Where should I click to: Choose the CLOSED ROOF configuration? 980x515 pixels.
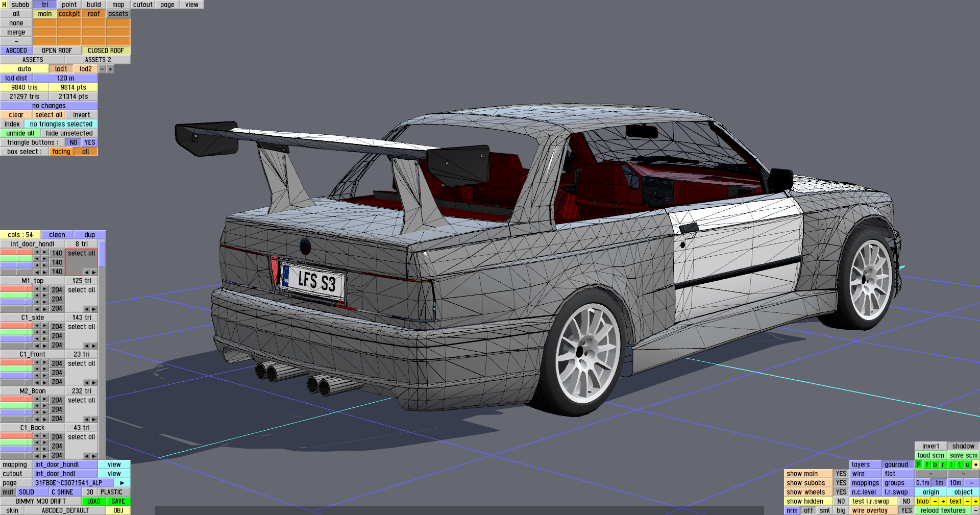pos(106,51)
